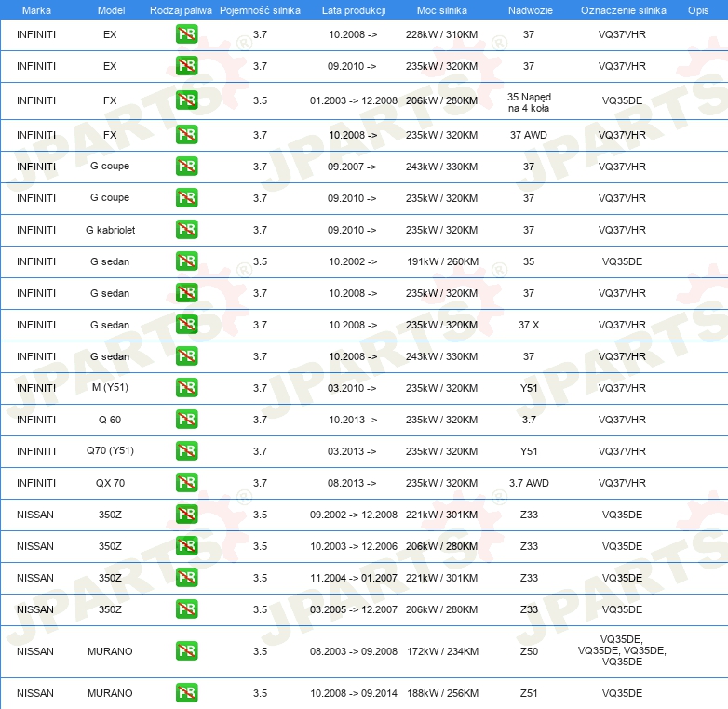
Task: Select the 03.2005 -> 12.2007 date cell
Action: coord(354,609)
